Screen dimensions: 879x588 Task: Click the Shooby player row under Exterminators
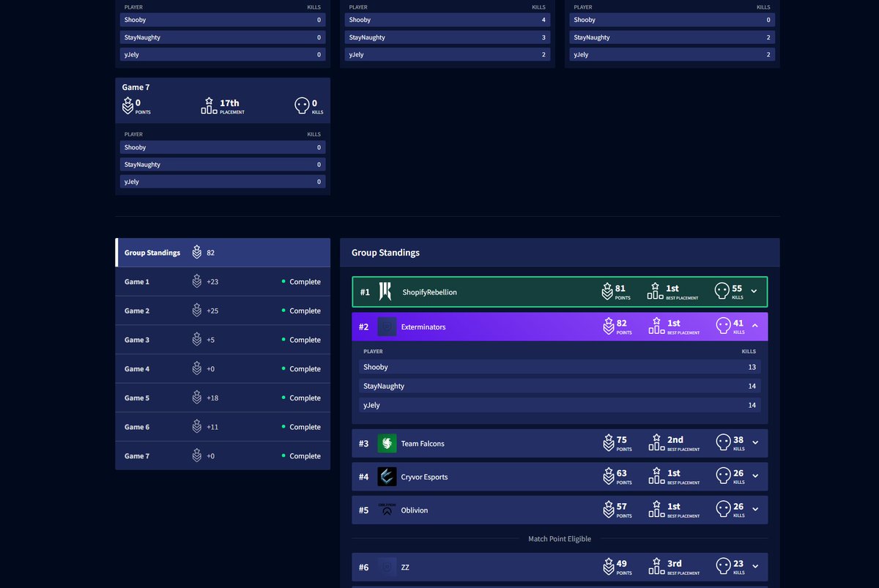pos(560,367)
